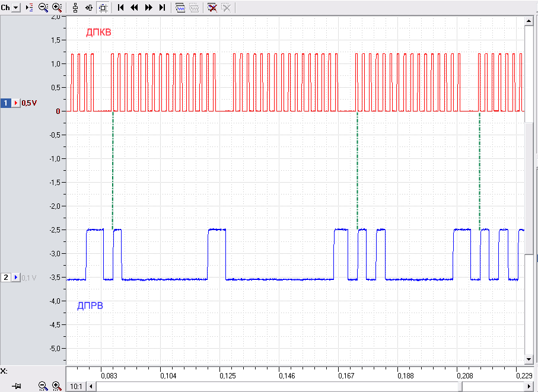The height and width of the screenshot is (392, 538).
Task: Jump to the first frame
Action: click(120, 8)
